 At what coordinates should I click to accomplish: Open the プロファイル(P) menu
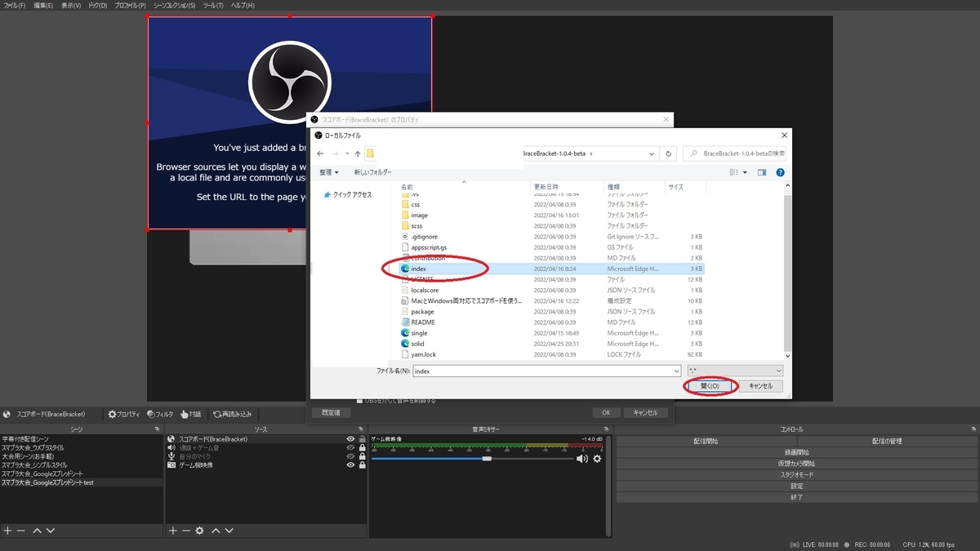point(129,6)
